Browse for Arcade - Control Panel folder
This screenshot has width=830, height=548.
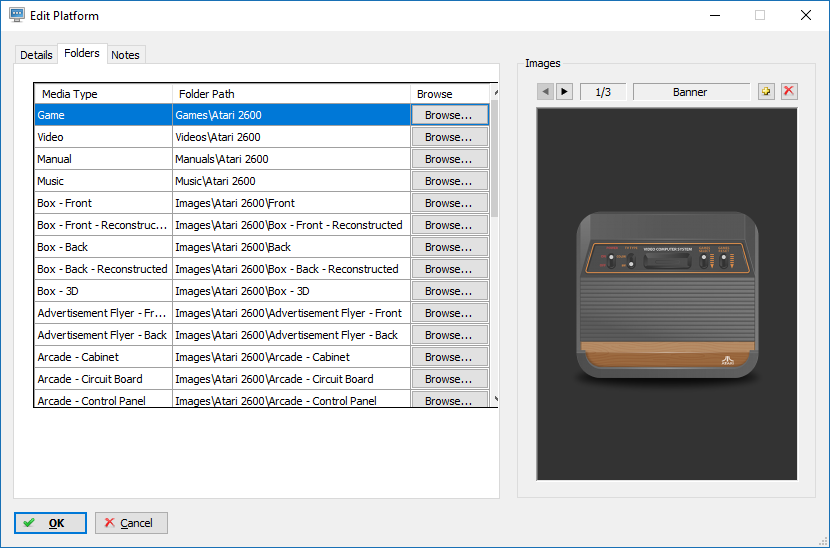coord(449,400)
